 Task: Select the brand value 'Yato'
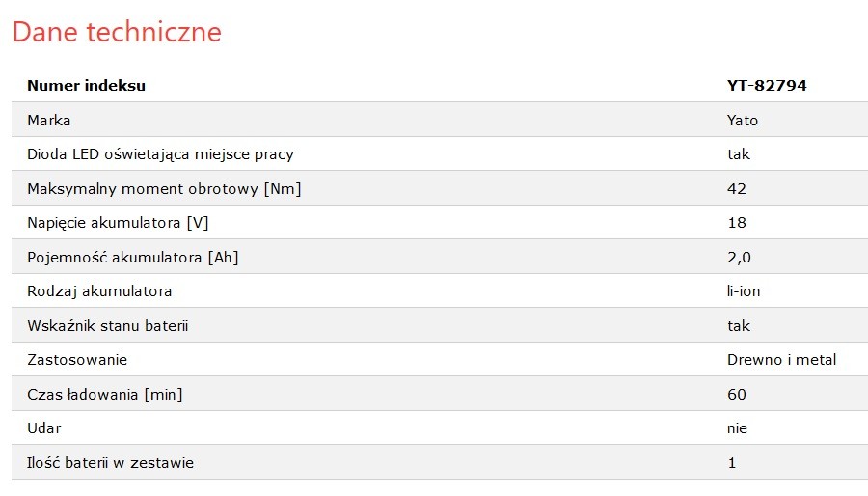coord(743,120)
